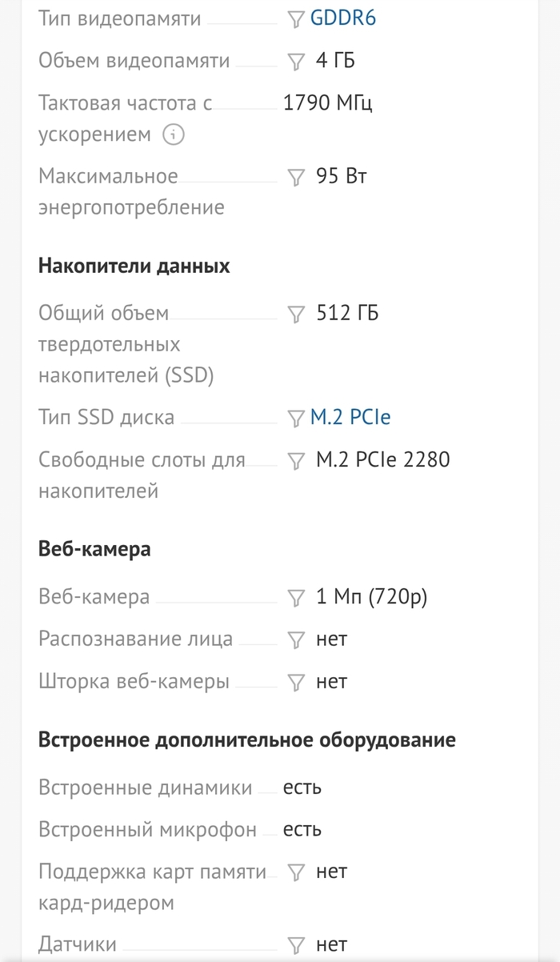Click filter icon next to M.2 PCIe link
The height and width of the screenshot is (962, 560).
click(296, 418)
